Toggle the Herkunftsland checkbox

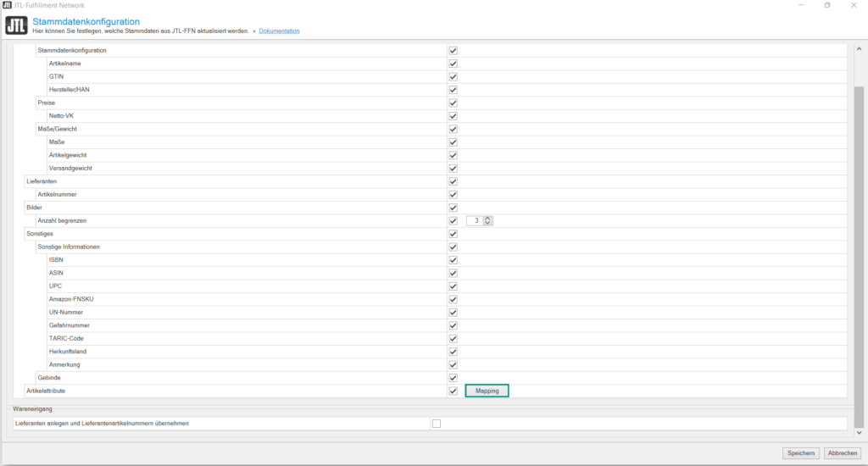click(453, 352)
